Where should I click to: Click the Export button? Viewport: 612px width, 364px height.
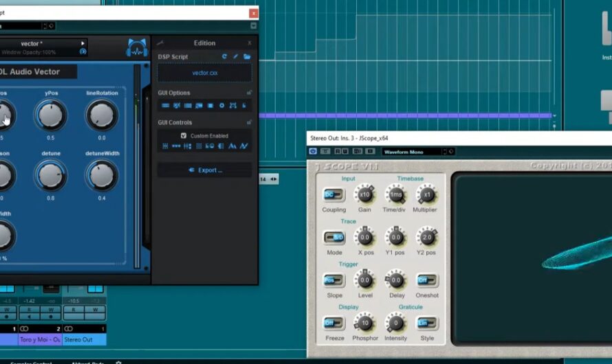pyautogui.click(x=204, y=170)
